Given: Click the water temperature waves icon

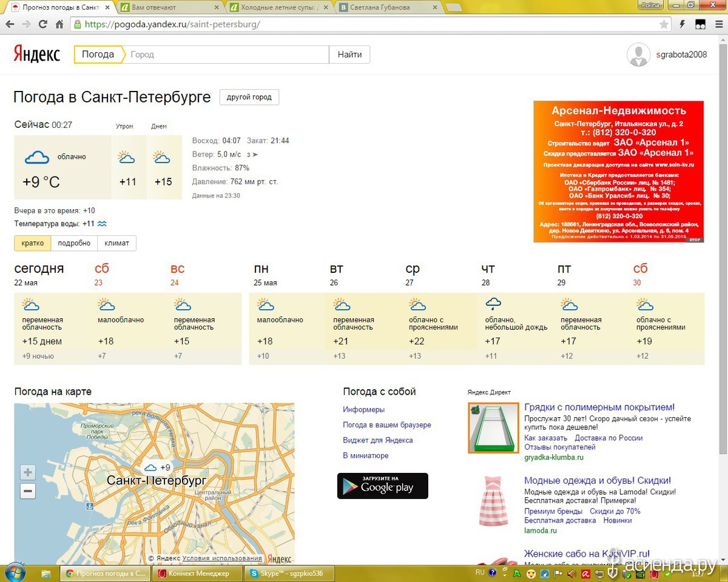Looking at the screenshot, I should (x=102, y=224).
